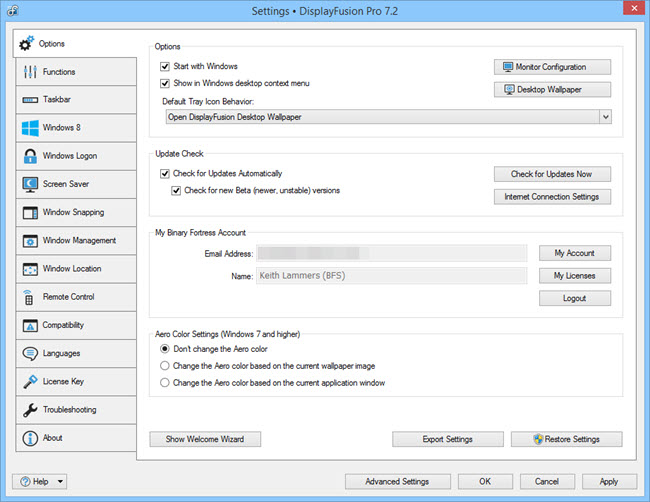
Task: Open the Functions settings tab
Action: pyautogui.click(x=76, y=72)
